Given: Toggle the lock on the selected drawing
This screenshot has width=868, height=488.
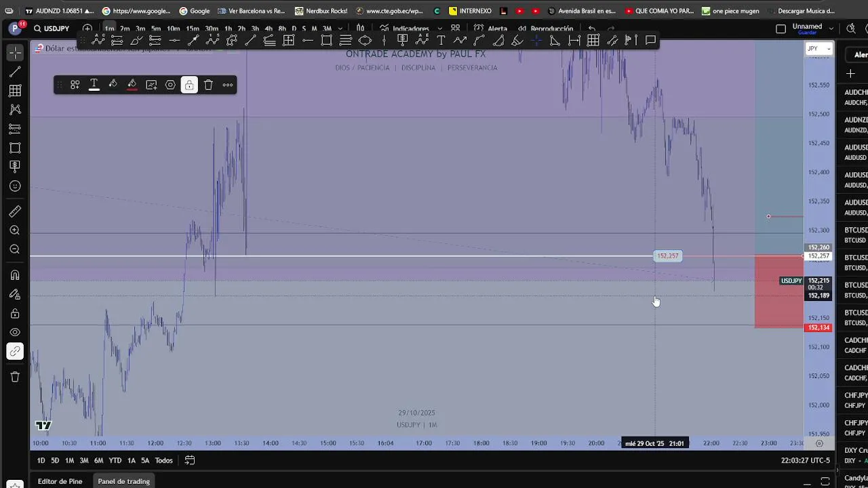Looking at the screenshot, I should click(x=189, y=85).
